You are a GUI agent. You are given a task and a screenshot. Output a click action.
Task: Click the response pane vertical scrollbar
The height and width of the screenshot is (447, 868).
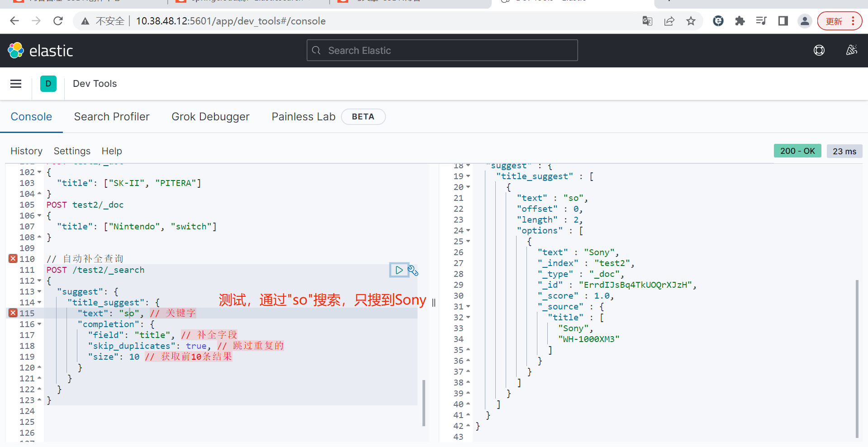tap(857, 358)
